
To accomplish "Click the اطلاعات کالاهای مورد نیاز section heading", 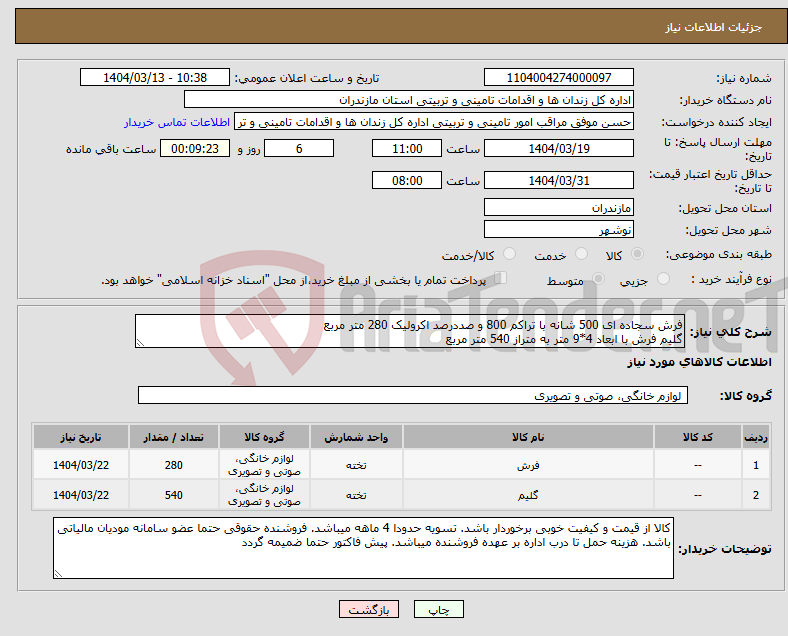I will click(699, 362).
